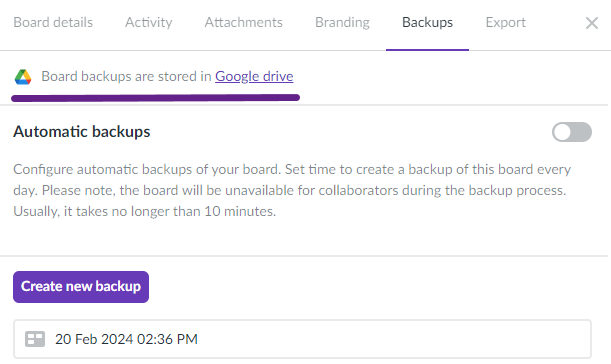The width and height of the screenshot is (611, 364).
Task: Enable the Automatic backups switch
Action: pyautogui.click(x=572, y=132)
